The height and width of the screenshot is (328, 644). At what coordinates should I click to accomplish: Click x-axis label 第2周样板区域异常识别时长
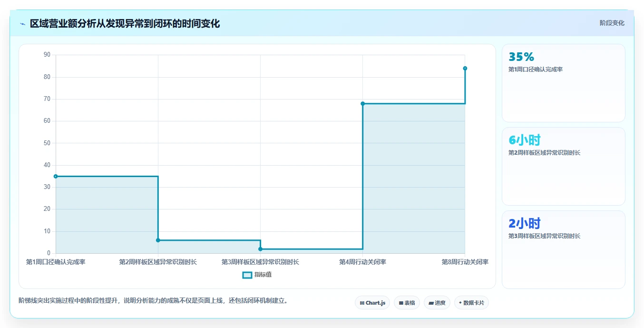(158, 262)
